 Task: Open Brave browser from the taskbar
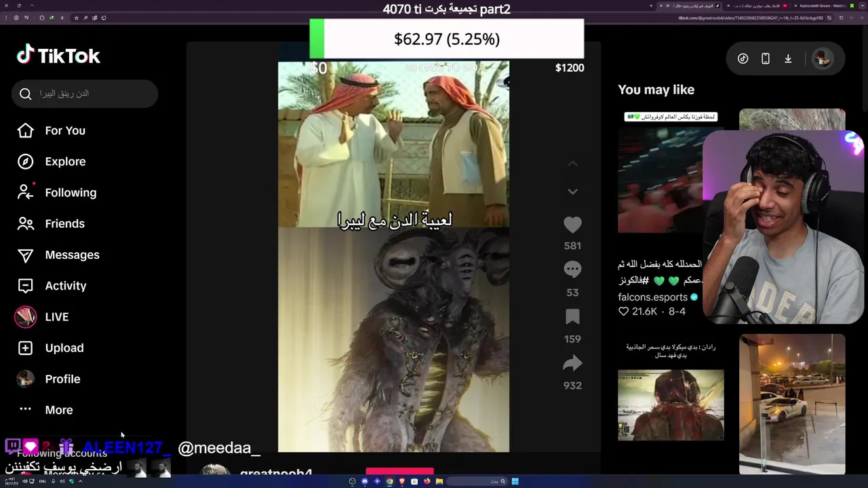coord(401,481)
